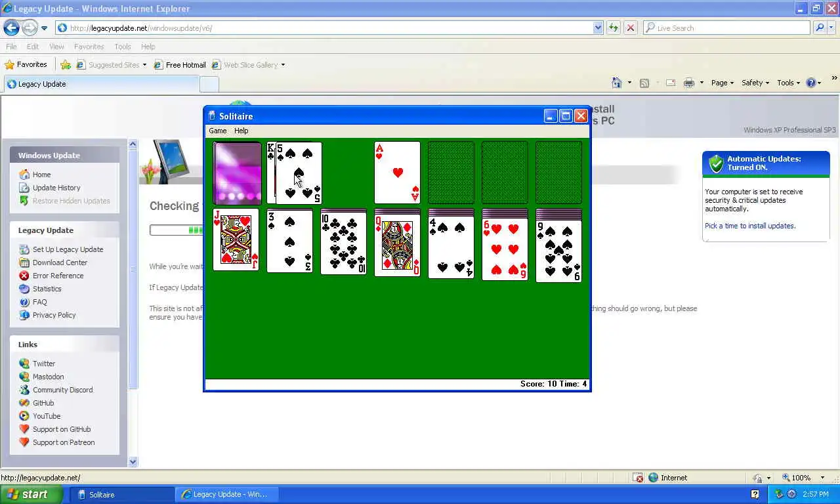
Task: Expand the address bar history dropdown
Action: pyautogui.click(x=598, y=28)
